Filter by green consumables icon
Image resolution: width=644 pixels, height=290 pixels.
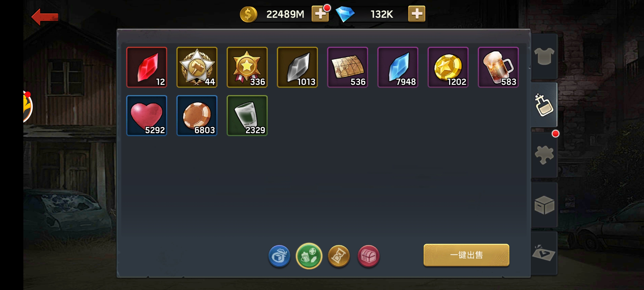(x=309, y=256)
